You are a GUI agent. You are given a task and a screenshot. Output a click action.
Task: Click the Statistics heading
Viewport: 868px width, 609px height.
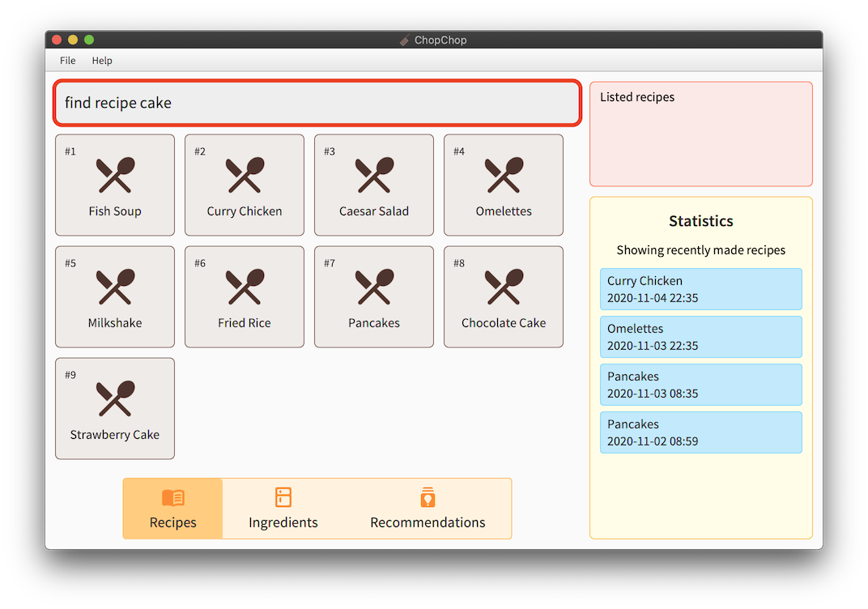[701, 221]
